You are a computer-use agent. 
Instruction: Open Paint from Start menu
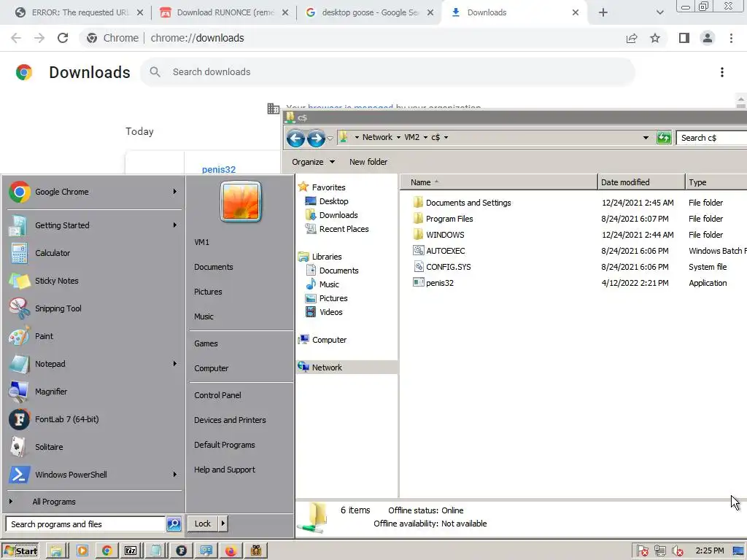[93, 336]
